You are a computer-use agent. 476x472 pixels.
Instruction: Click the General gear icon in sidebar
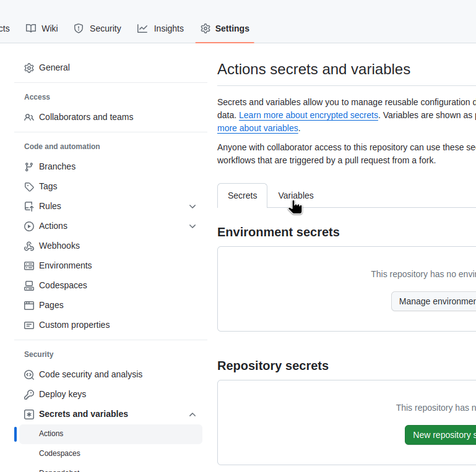tap(29, 67)
